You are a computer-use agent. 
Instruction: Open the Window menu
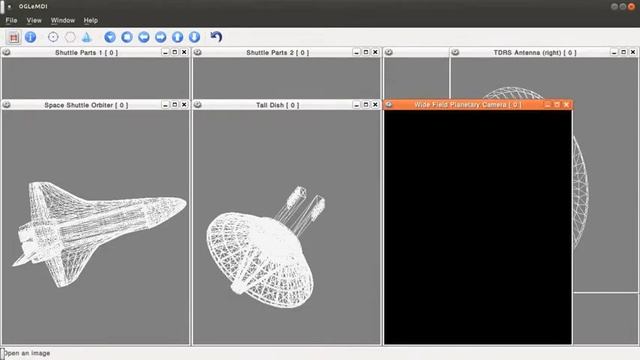(x=63, y=20)
